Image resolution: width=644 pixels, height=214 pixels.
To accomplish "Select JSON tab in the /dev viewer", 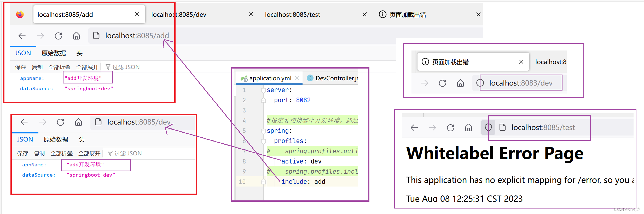I will (x=25, y=139).
